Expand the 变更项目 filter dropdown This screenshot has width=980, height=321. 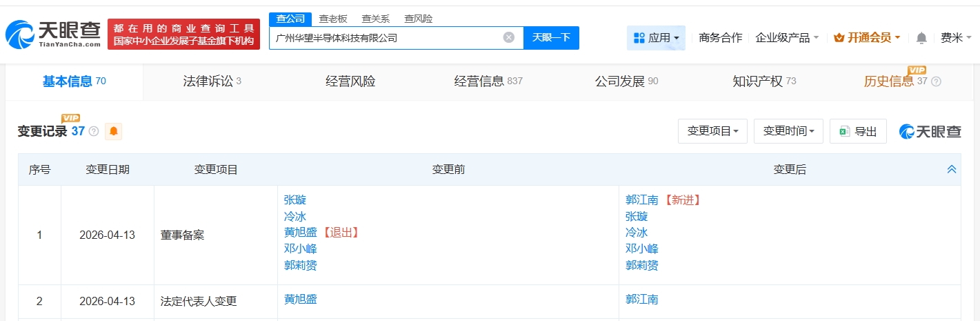click(x=712, y=131)
